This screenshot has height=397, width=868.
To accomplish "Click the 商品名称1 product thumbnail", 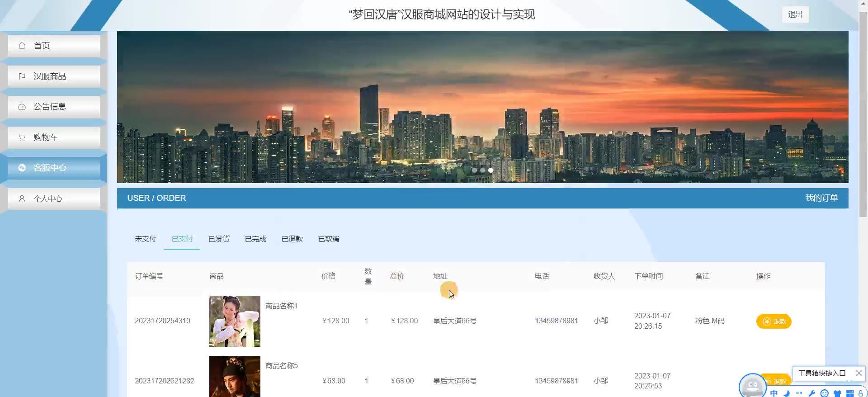I will (235, 321).
